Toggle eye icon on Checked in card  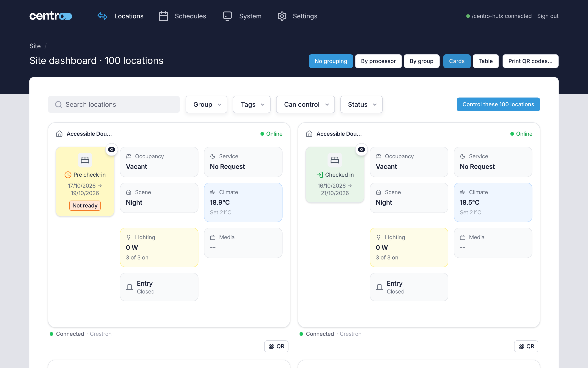361,149
